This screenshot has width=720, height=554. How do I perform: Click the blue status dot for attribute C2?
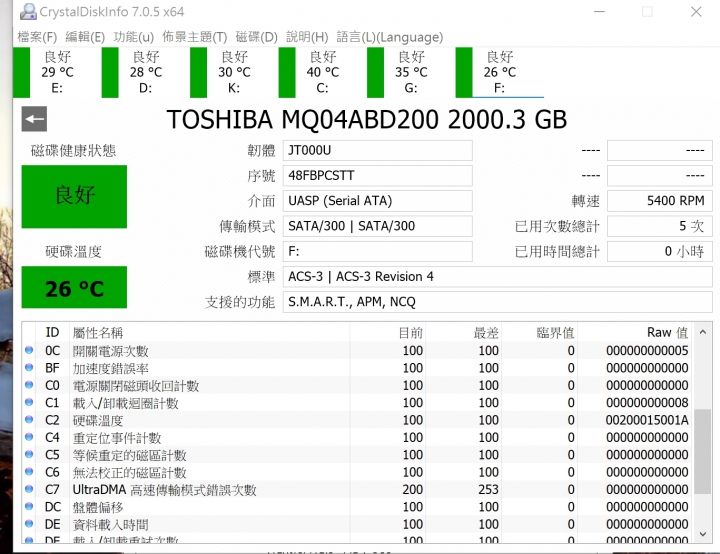[29, 419]
